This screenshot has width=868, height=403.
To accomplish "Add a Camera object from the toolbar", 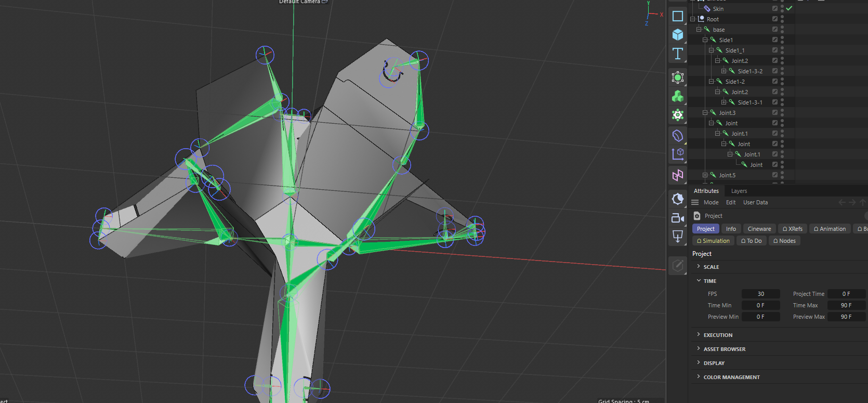I will click(678, 218).
